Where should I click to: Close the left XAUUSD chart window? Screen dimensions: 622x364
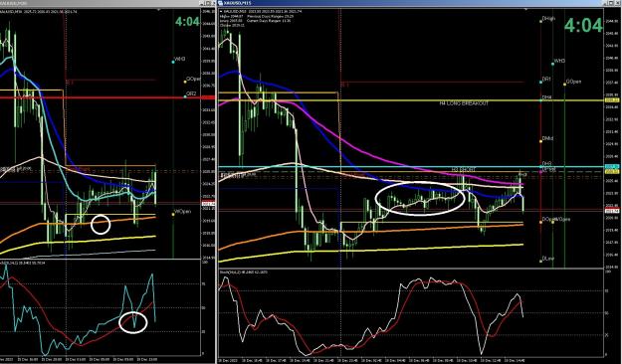(213, 3)
